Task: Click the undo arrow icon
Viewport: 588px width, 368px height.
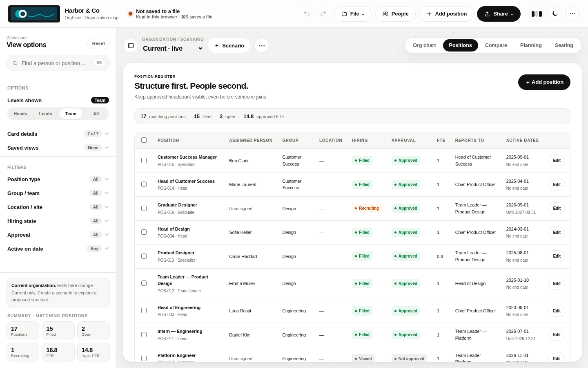Action: [x=307, y=14]
